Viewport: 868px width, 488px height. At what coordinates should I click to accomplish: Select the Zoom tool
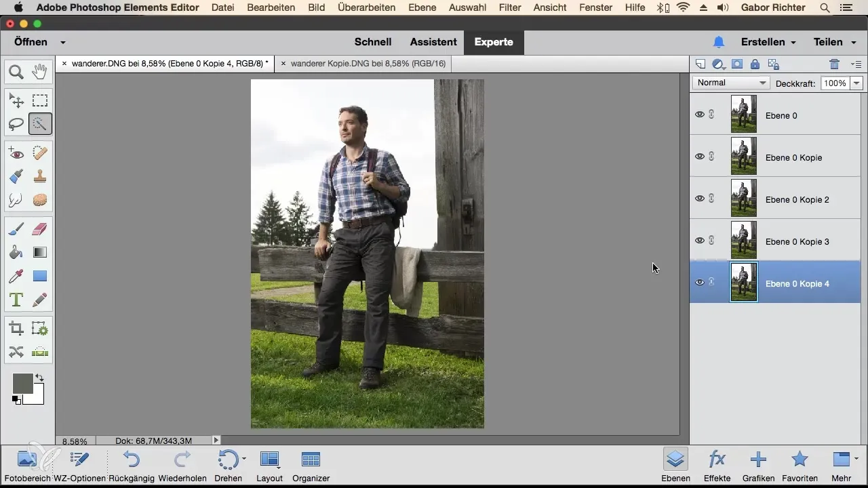tap(16, 71)
